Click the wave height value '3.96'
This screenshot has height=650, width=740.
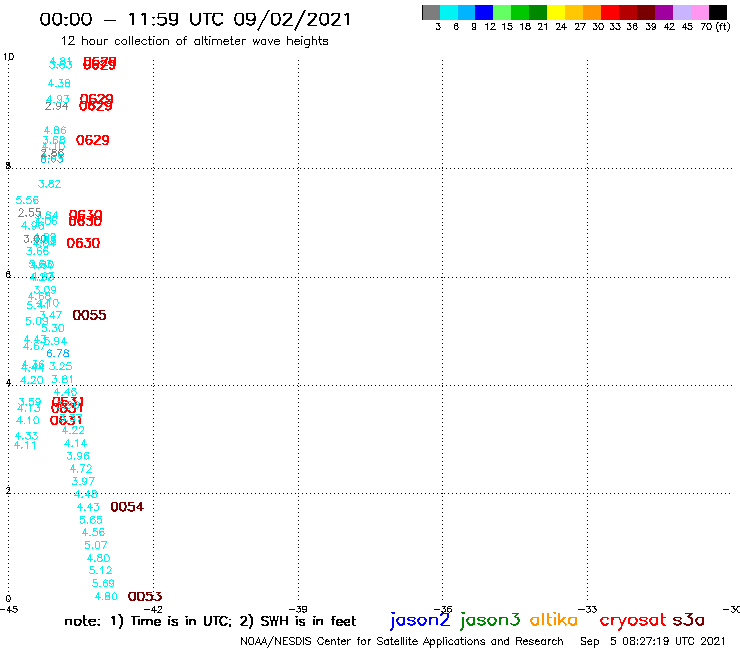(78, 456)
